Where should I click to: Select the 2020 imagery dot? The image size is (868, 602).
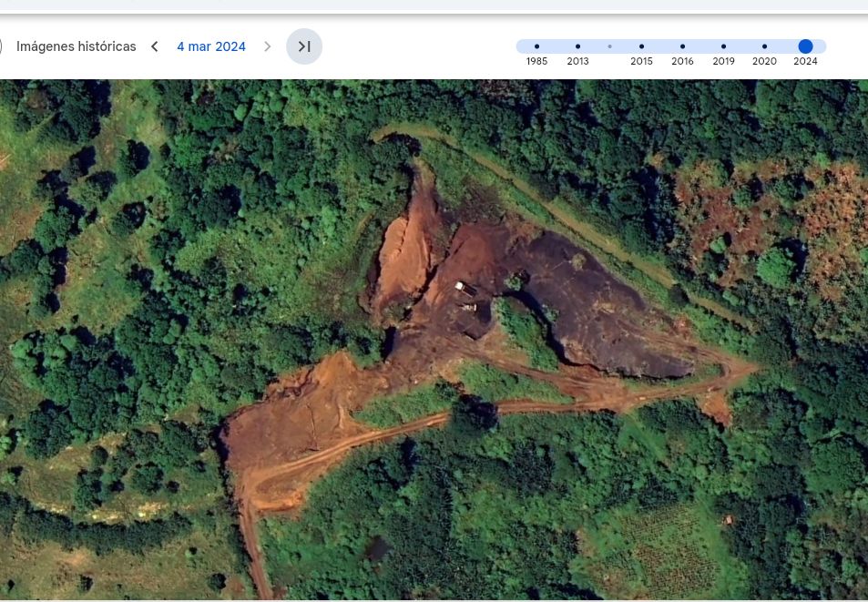click(x=764, y=46)
